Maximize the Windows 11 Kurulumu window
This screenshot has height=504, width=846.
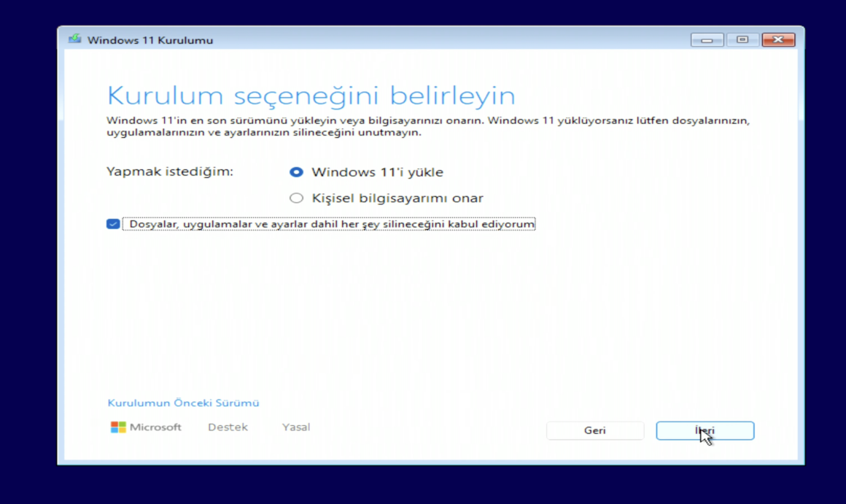click(742, 40)
